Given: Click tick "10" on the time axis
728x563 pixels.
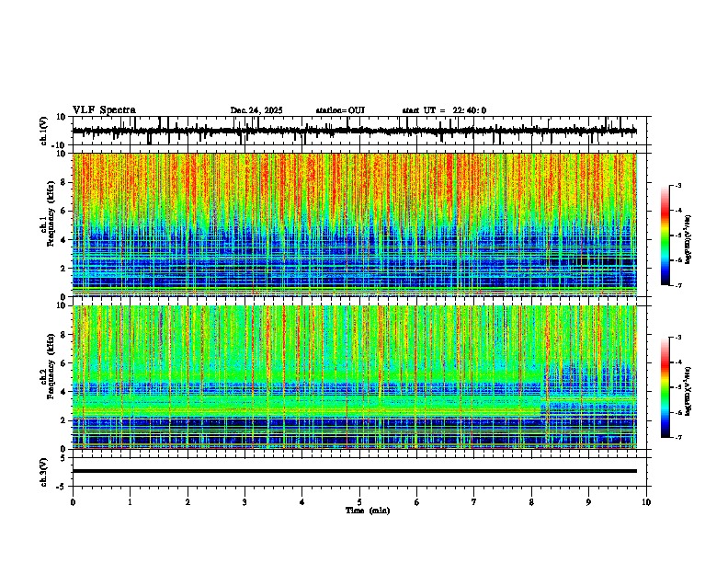Looking at the screenshot, I should (646, 502).
